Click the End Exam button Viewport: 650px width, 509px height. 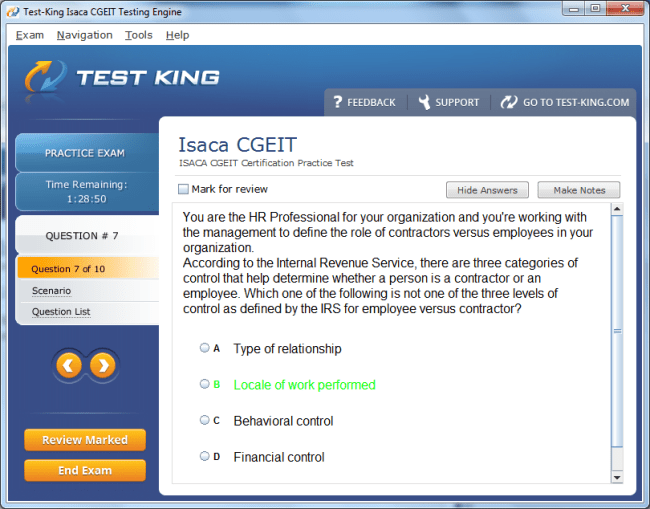point(85,470)
